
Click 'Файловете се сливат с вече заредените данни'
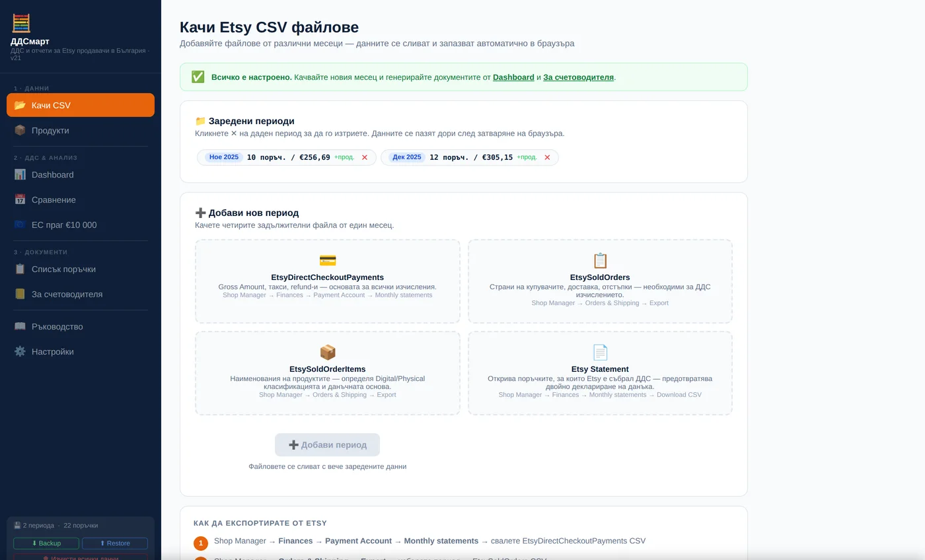click(328, 466)
